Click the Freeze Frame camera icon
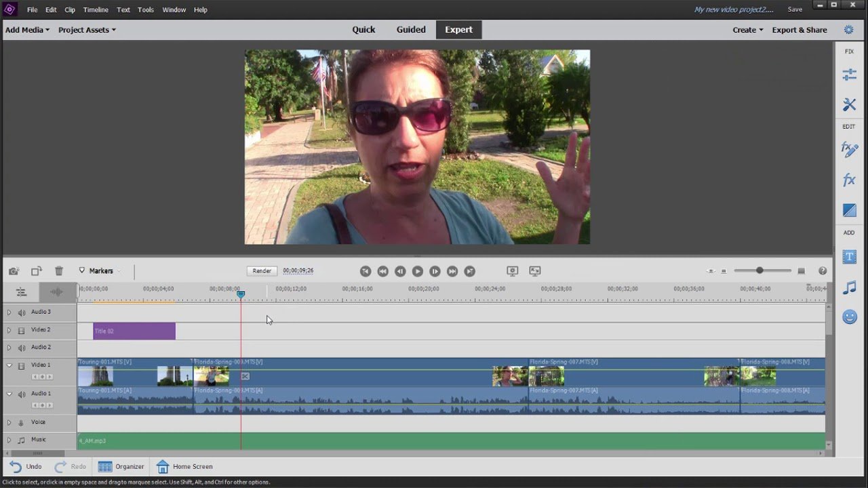This screenshot has height=488, width=868. click(x=14, y=271)
